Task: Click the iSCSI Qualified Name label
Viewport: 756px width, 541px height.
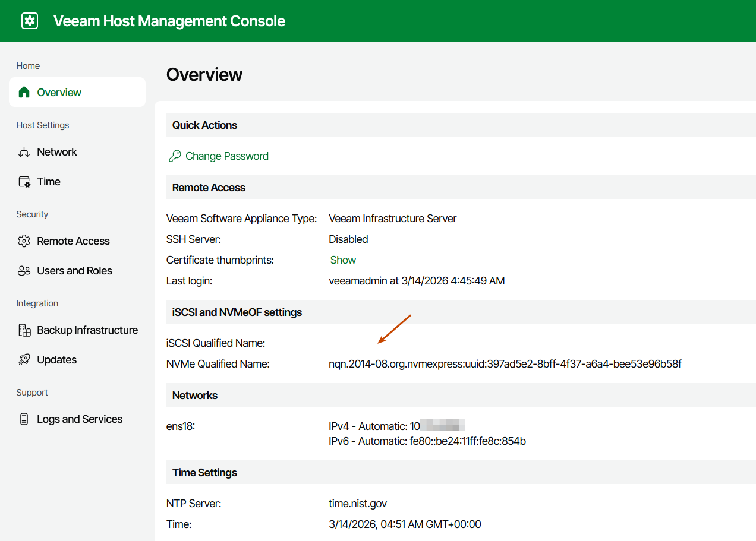Action: pos(216,343)
